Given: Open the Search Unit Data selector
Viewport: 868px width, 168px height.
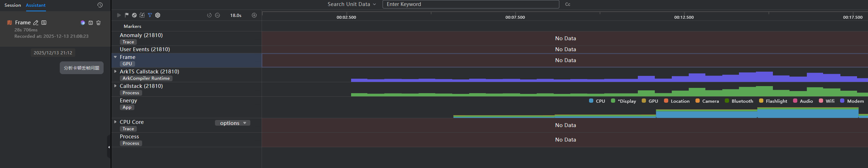Looking at the screenshot, I should tap(351, 4).
